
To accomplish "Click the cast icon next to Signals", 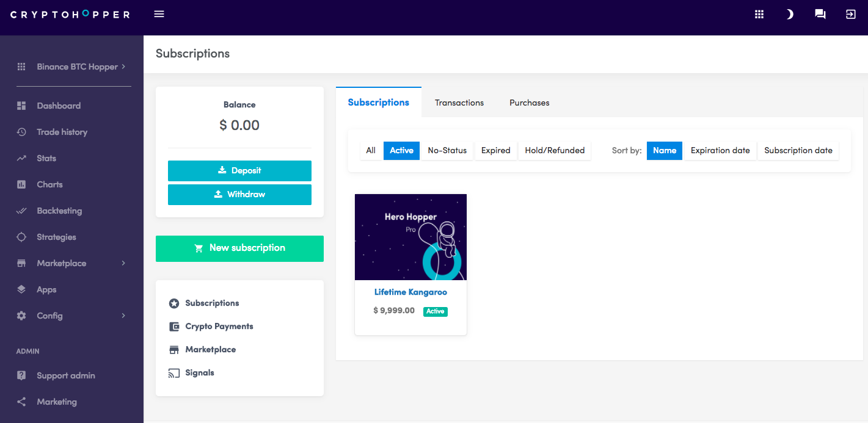I will tap(174, 373).
